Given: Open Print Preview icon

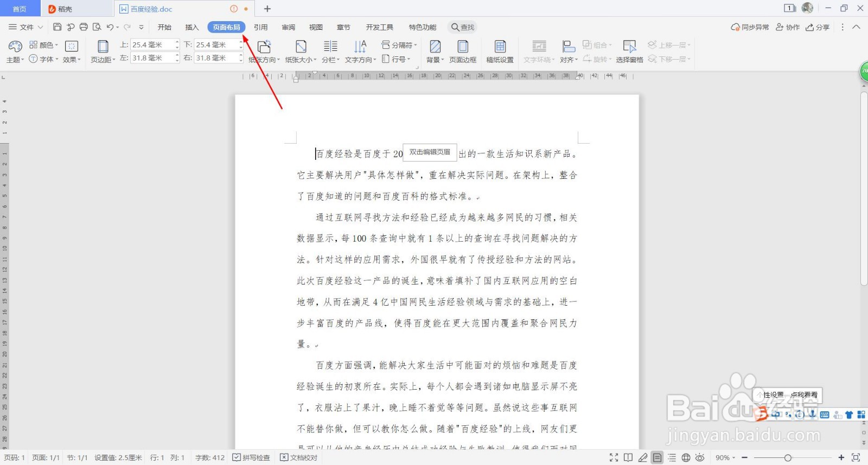Looking at the screenshot, I should click(x=97, y=27).
